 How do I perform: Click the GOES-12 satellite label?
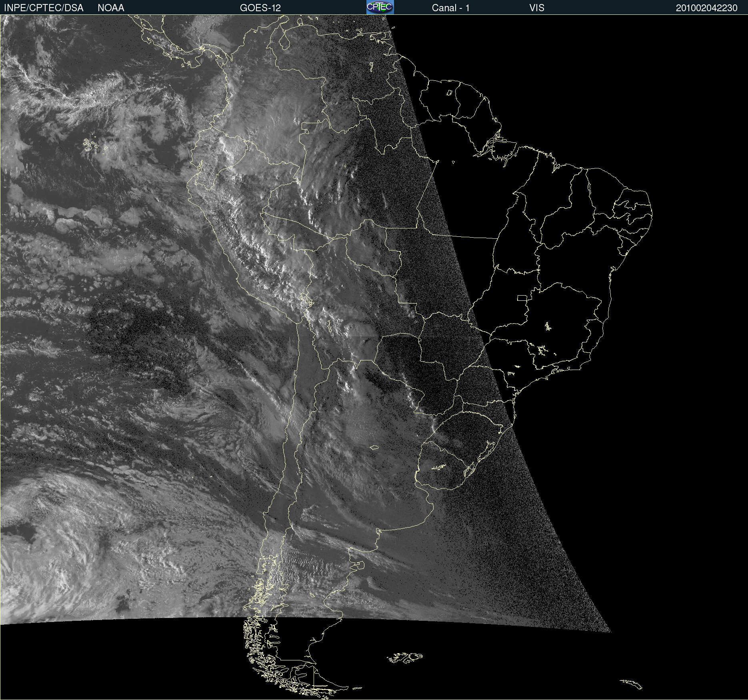260,8
